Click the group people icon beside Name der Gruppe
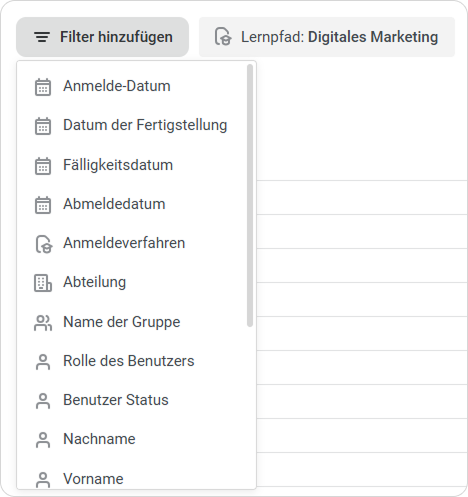 click(43, 323)
